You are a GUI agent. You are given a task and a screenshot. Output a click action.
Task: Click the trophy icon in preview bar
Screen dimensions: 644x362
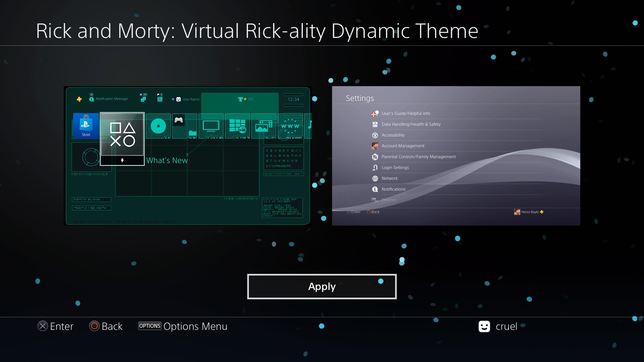[240, 99]
